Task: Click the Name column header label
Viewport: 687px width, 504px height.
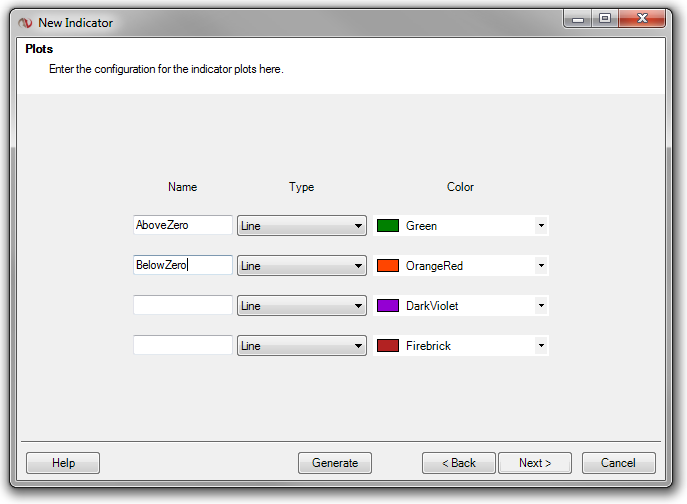Action: pyautogui.click(x=182, y=187)
